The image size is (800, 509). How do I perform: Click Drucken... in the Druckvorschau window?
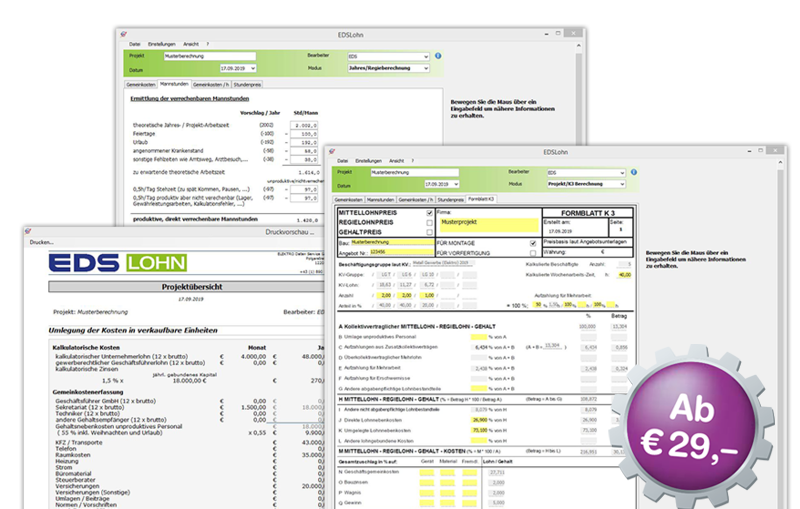coord(41,242)
